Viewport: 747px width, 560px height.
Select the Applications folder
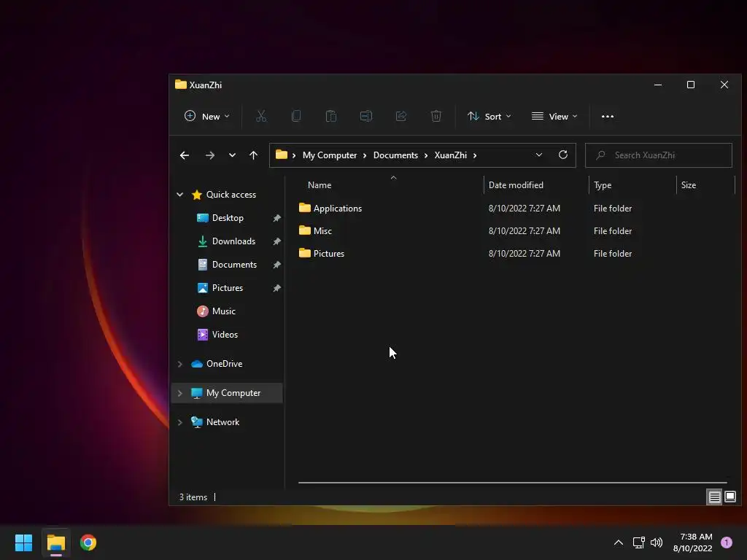click(338, 209)
